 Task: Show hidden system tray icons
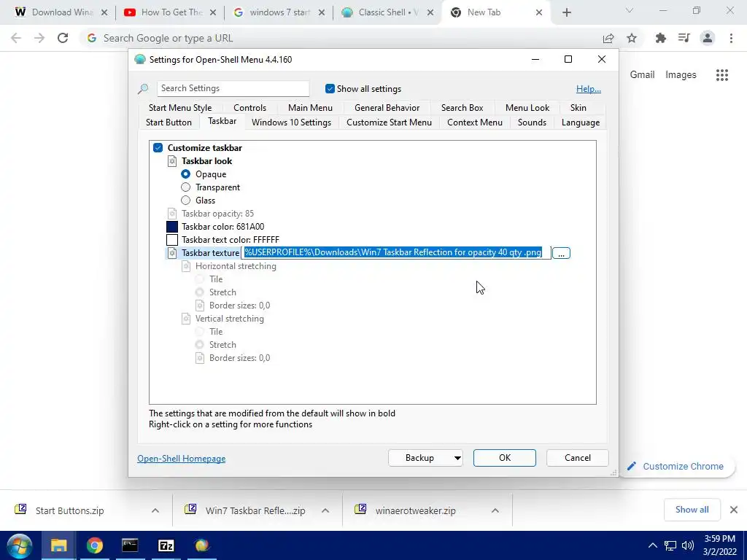(653, 545)
